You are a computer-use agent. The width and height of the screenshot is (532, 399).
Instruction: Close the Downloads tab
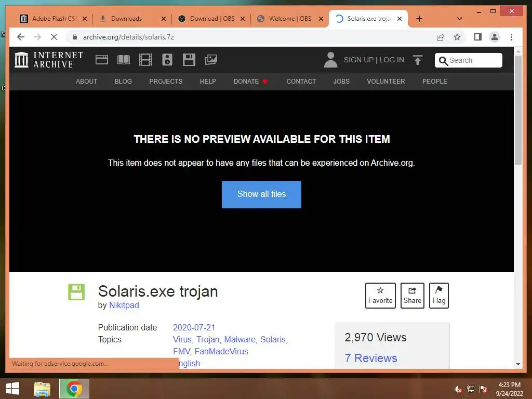(164, 19)
